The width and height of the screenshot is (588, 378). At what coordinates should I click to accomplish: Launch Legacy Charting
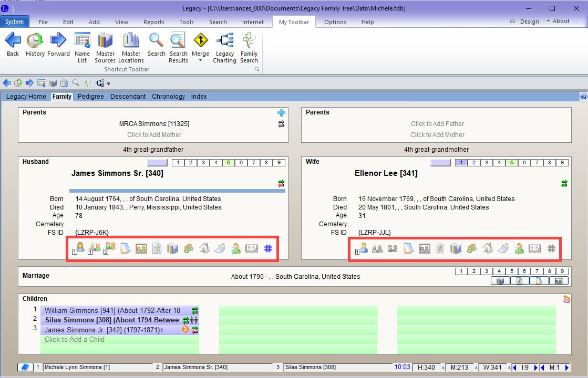[x=224, y=48]
